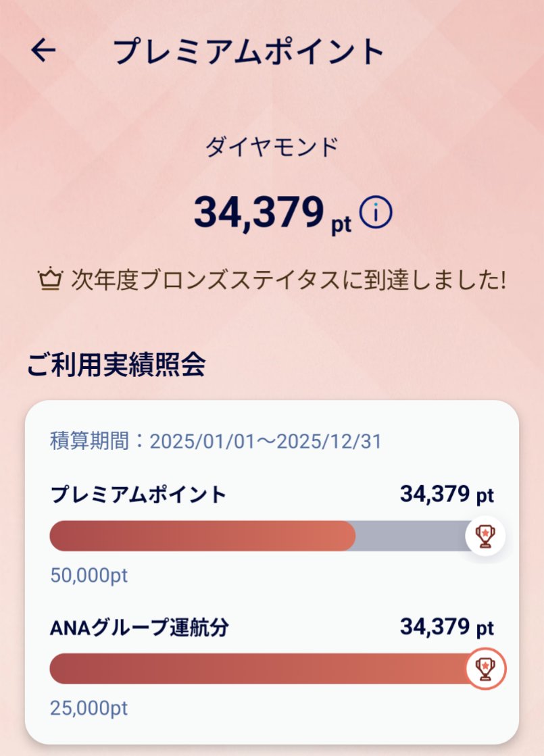Click the 34,379 pt value in premium points row
544x756 pixels.
click(447, 495)
